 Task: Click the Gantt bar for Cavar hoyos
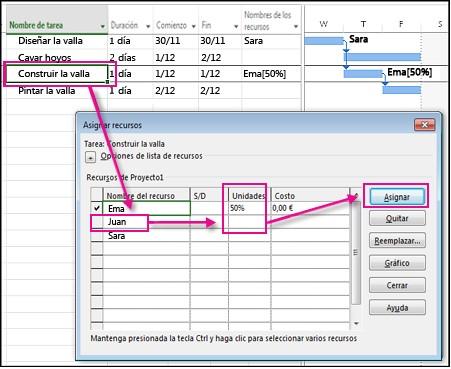(x=382, y=57)
